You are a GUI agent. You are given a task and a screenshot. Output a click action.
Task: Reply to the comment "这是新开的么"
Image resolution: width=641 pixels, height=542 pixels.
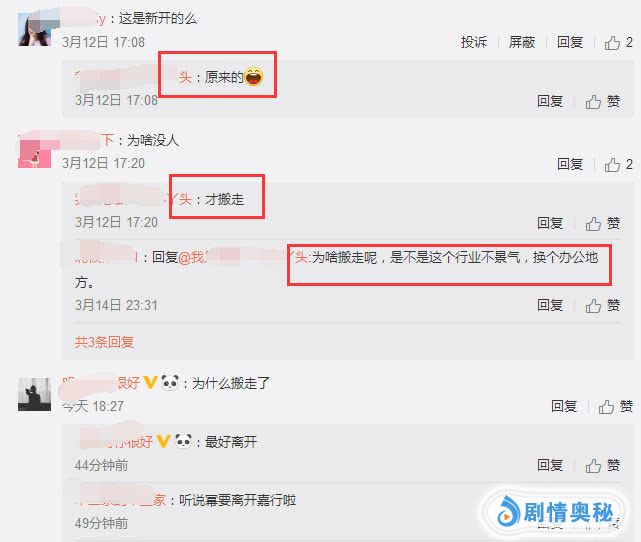tap(570, 42)
